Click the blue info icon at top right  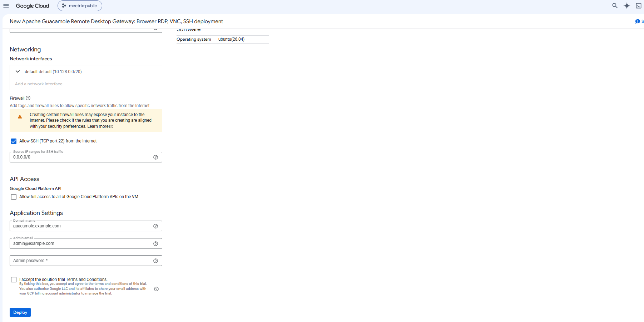[638, 21]
